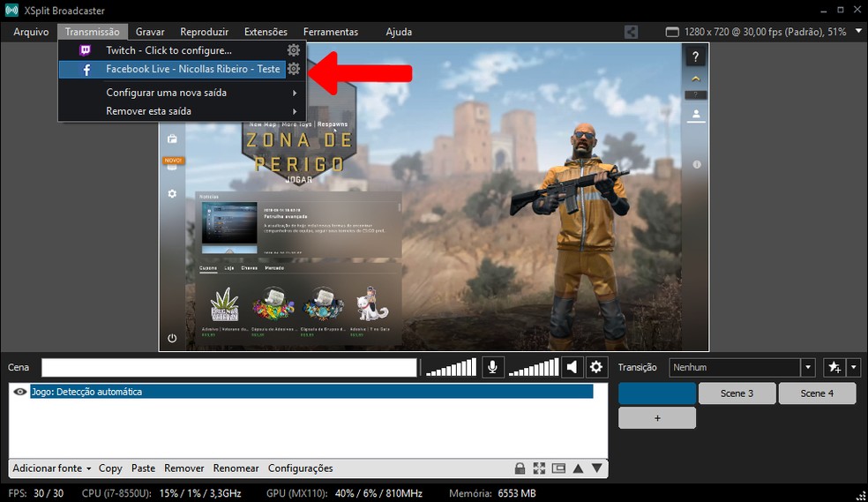Select the Jogo: Detecção automática source row

tap(311, 392)
